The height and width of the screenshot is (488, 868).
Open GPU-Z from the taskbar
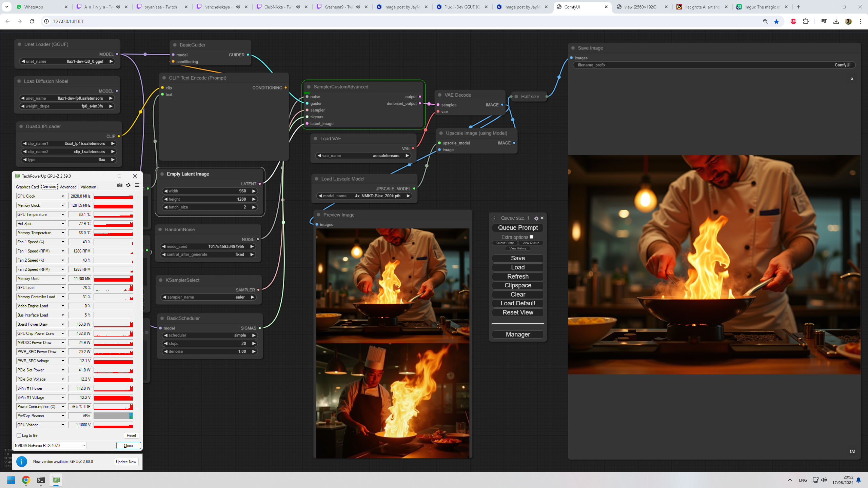pos(56,480)
